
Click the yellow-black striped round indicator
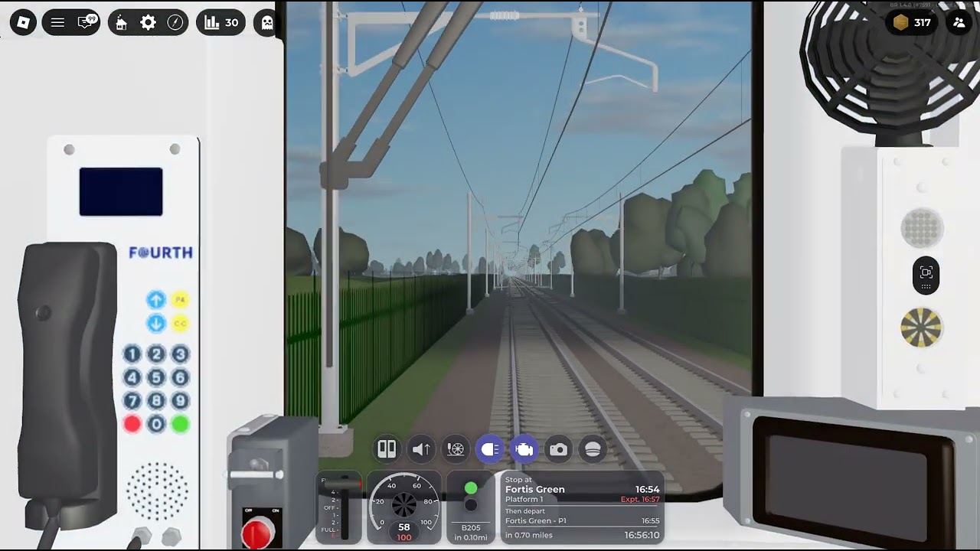tap(922, 328)
